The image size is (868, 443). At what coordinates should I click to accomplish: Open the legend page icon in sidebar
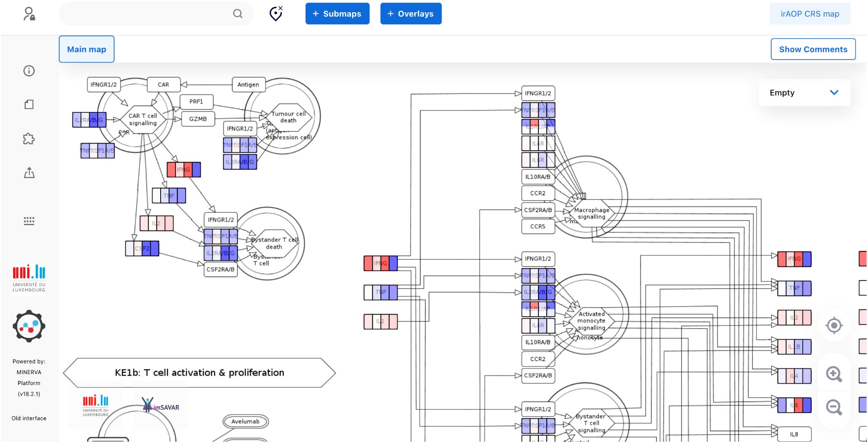[x=29, y=104]
